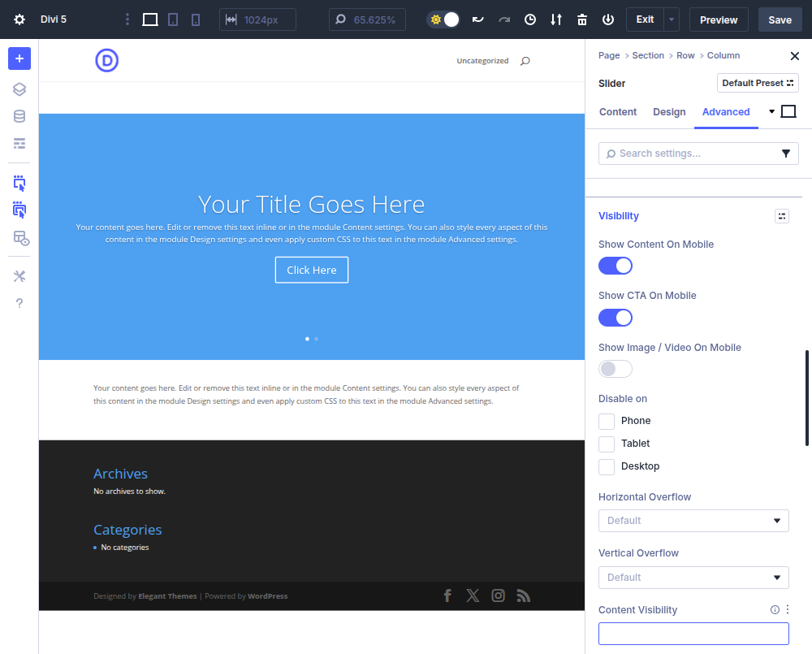Viewport: 812px width, 654px height.
Task: Click the Divi logo on the page
Action: tap(106, 60)
